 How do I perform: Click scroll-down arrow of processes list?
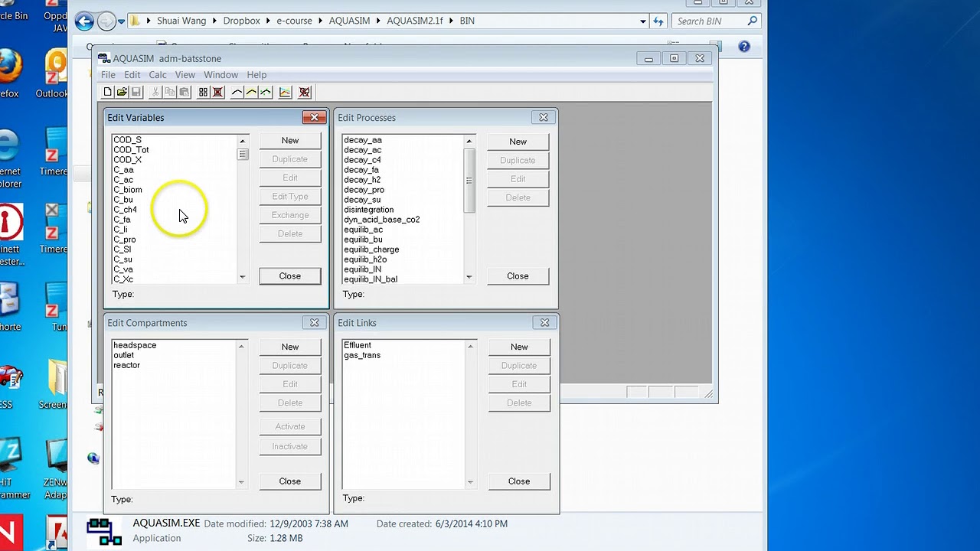coord(469,277)
